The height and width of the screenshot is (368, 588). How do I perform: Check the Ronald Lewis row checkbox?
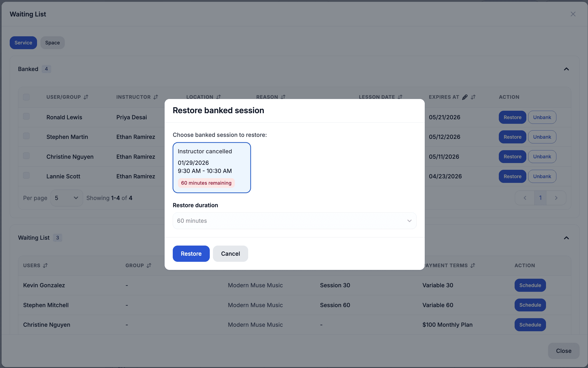(x=26, y=116)
